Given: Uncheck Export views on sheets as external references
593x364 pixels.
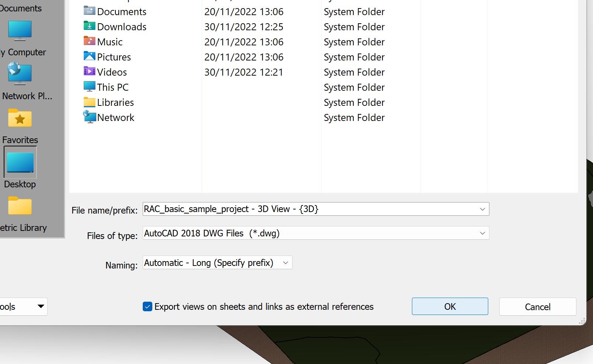Looking at the screenshot, I should pos(148,306).
